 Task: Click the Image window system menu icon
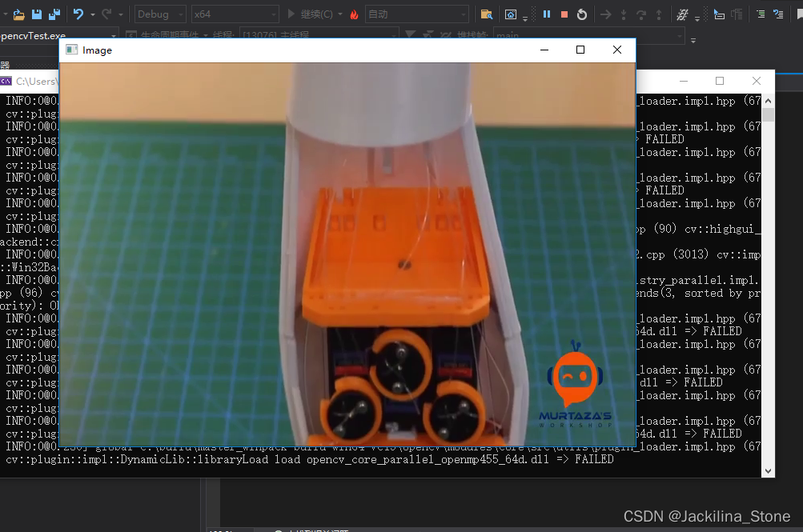click(x=73, y=50)
